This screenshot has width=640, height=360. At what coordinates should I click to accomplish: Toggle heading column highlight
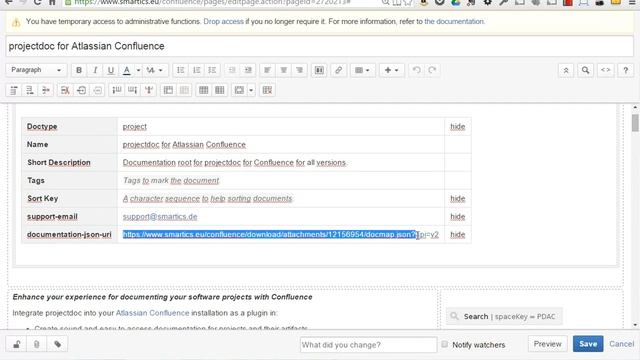[x=220, y=90]
